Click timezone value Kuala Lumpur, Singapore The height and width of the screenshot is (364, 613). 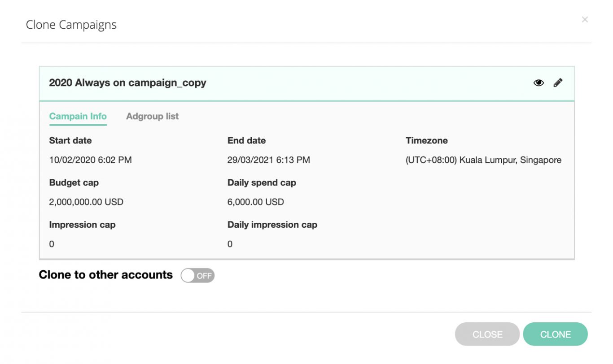(x=483, y=160)
